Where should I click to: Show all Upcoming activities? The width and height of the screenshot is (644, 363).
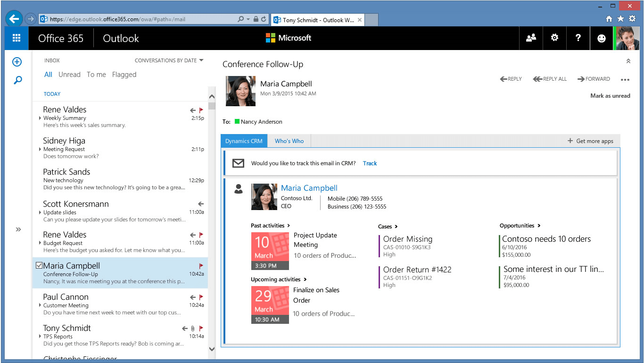tap(279, 279)
